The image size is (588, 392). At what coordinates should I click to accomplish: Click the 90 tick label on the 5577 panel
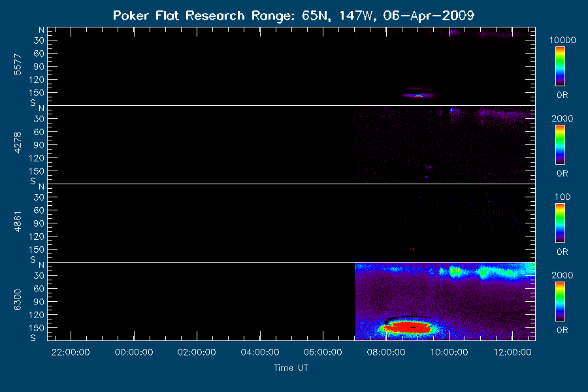(39, 67)
